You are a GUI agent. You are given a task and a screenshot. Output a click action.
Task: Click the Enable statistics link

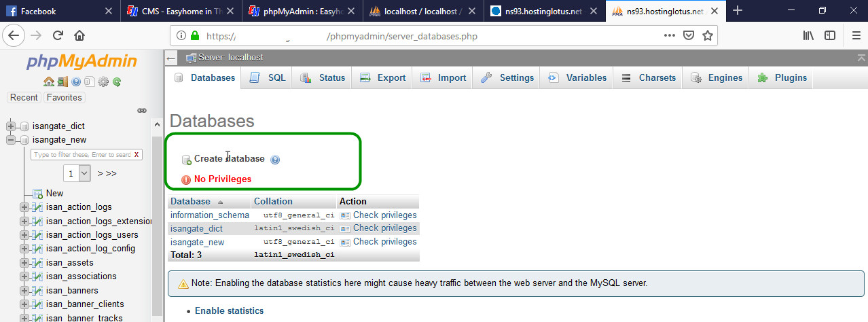tap(229, 311)
